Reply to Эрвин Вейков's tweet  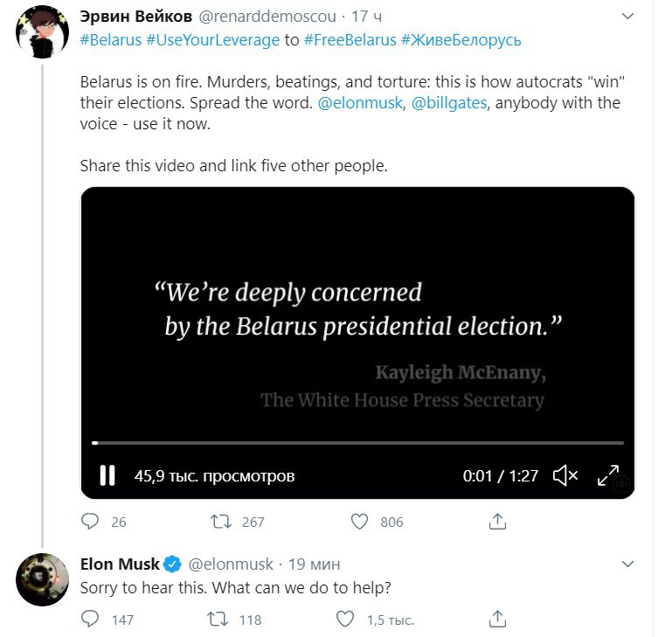coord(90,522)
